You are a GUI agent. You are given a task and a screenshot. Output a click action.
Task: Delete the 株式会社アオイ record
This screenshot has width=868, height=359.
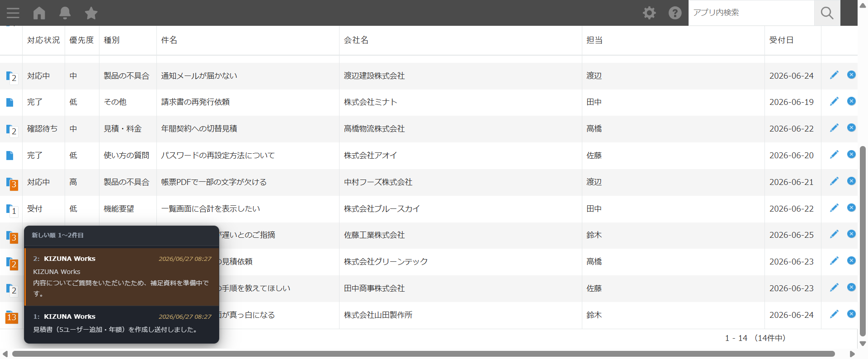pos(851,154)
